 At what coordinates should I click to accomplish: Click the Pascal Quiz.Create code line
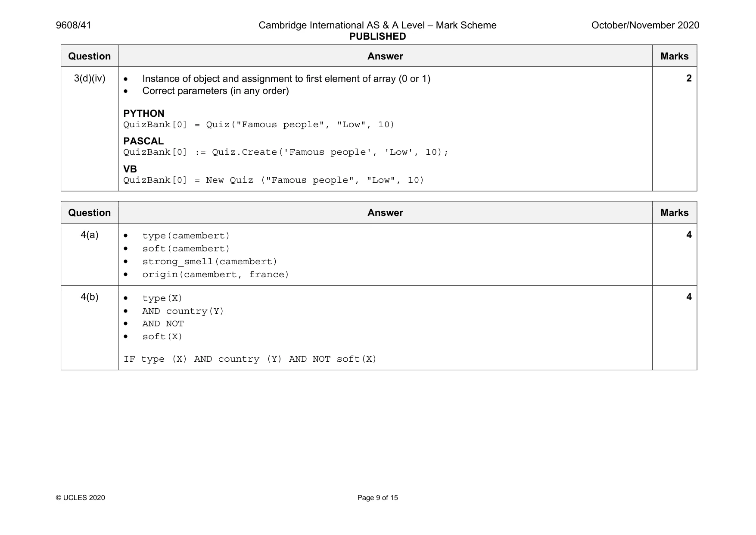[286, 152]
